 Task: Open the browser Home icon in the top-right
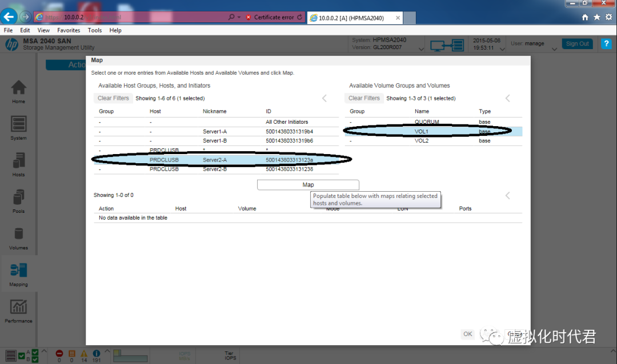(x=585, y=17)
